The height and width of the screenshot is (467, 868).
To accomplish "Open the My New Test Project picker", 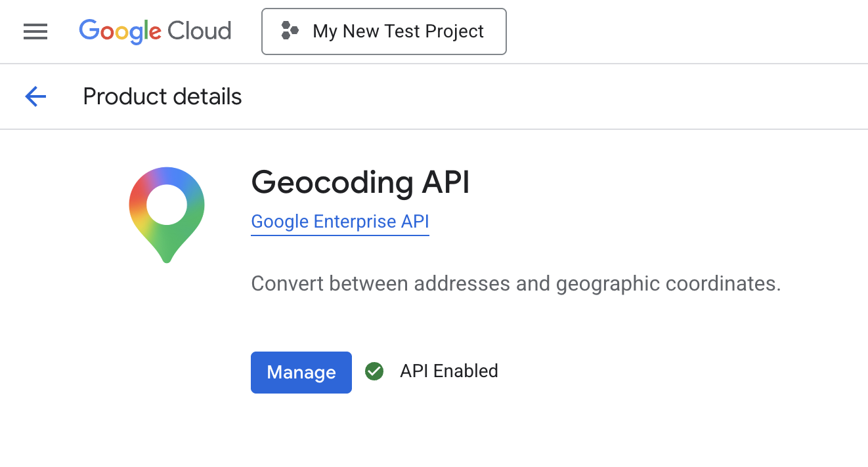I will [x=384, y=31].
